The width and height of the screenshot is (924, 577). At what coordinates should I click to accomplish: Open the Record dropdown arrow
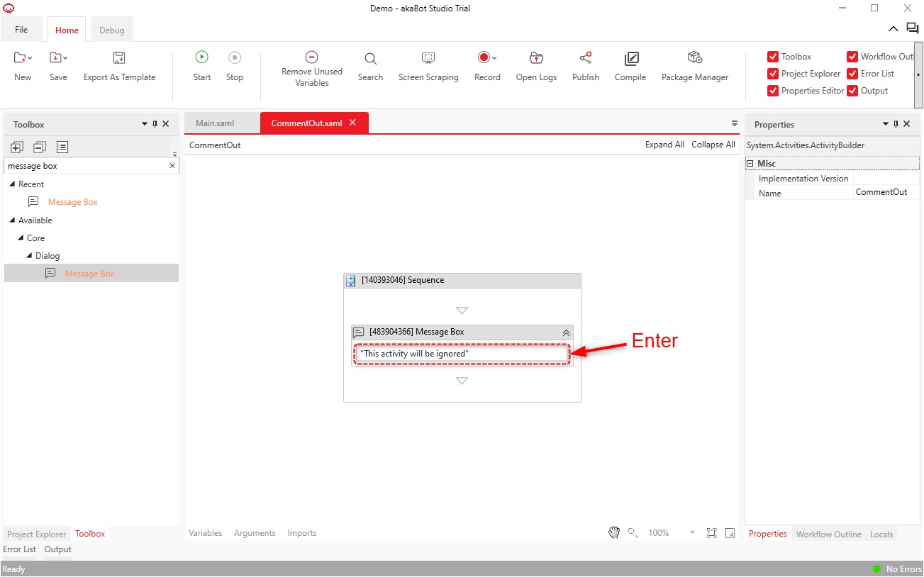click(494, 58)
